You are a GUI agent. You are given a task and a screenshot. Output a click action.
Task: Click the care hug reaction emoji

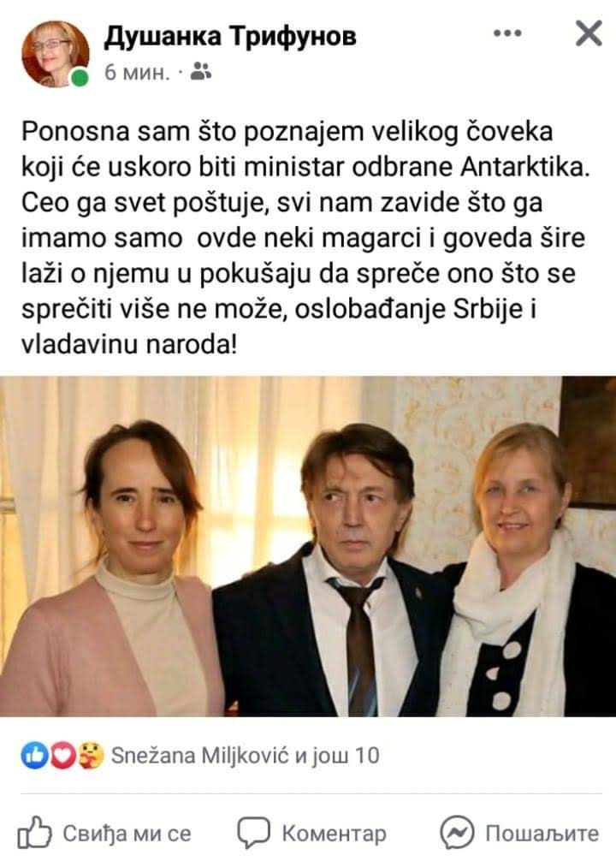click(90, 756)
